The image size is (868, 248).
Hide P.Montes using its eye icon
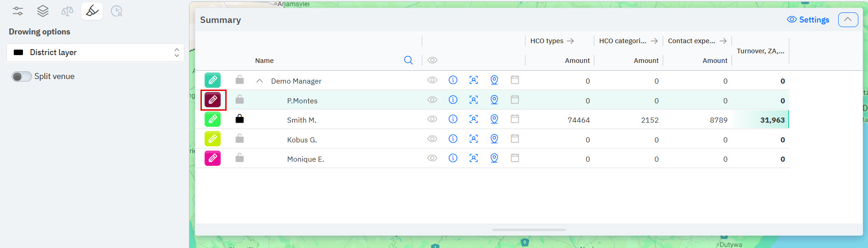(x=432, y=100)
